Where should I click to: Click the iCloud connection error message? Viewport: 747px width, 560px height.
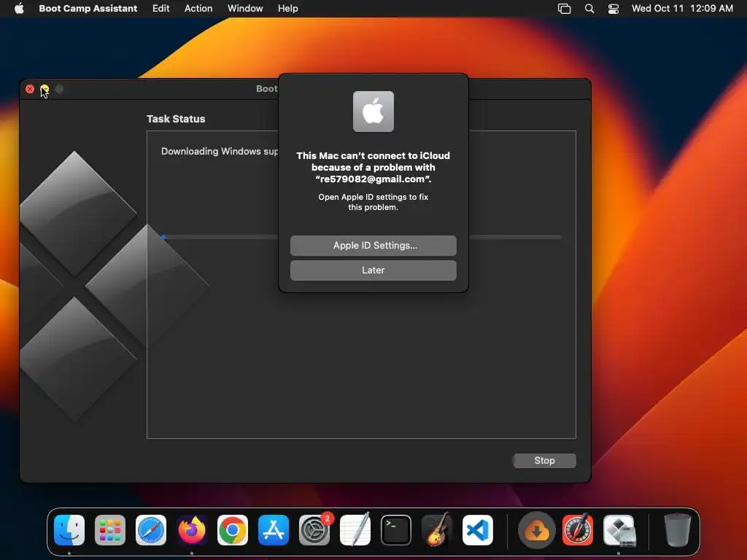point(373,167)
